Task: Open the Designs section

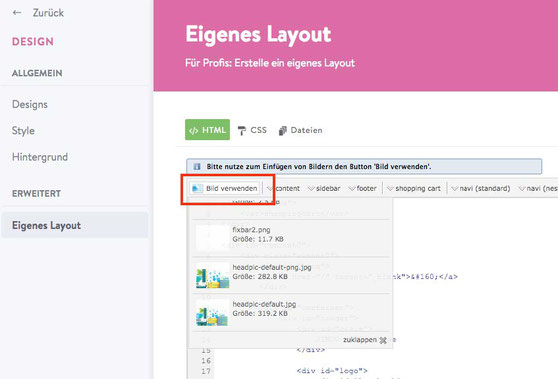Action: tap(30, 104)
